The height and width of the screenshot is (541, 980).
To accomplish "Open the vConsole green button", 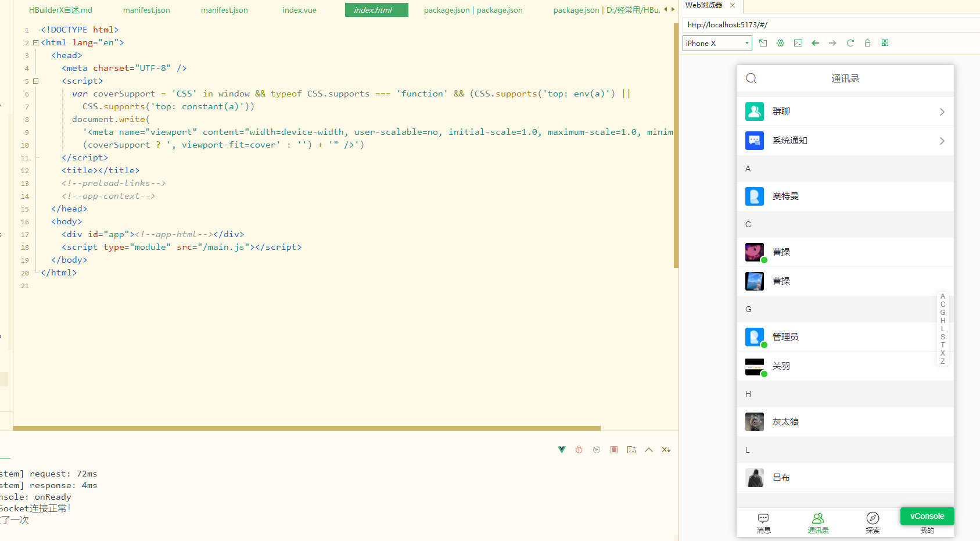I will tap(927, 516).
